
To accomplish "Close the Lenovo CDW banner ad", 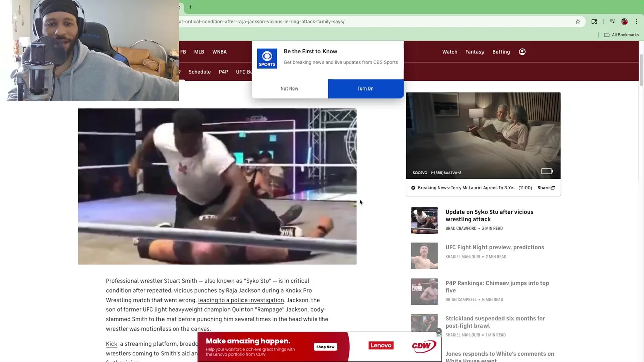I will [x=438, y=331].
